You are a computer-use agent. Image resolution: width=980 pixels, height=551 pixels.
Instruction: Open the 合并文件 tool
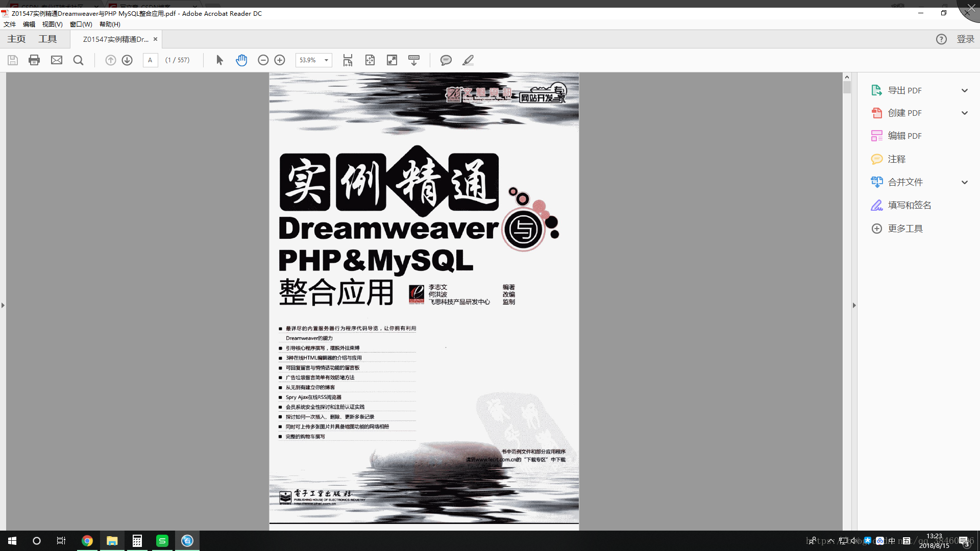(905, 182)
